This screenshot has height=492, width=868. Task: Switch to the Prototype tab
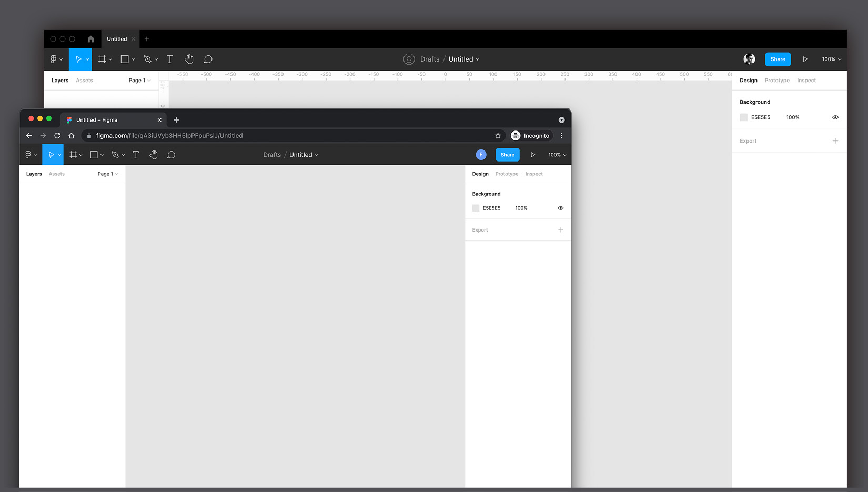507,174
